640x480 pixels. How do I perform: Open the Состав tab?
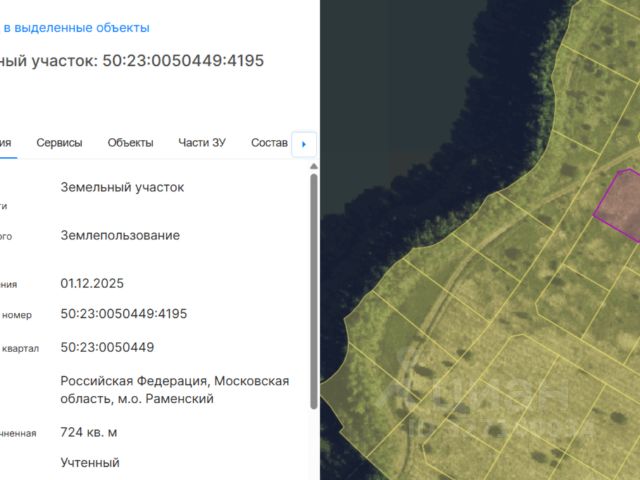[269, 143]
